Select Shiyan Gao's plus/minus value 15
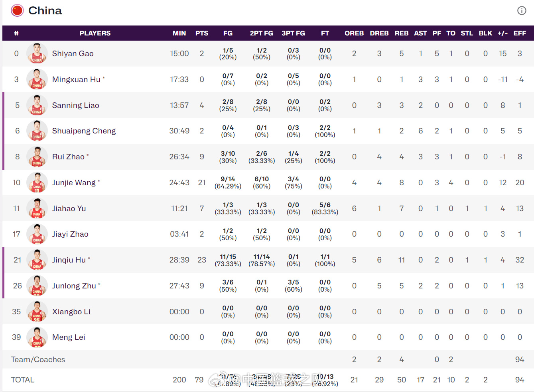This screenshot has width=534, height=392. tap(503, 53)
